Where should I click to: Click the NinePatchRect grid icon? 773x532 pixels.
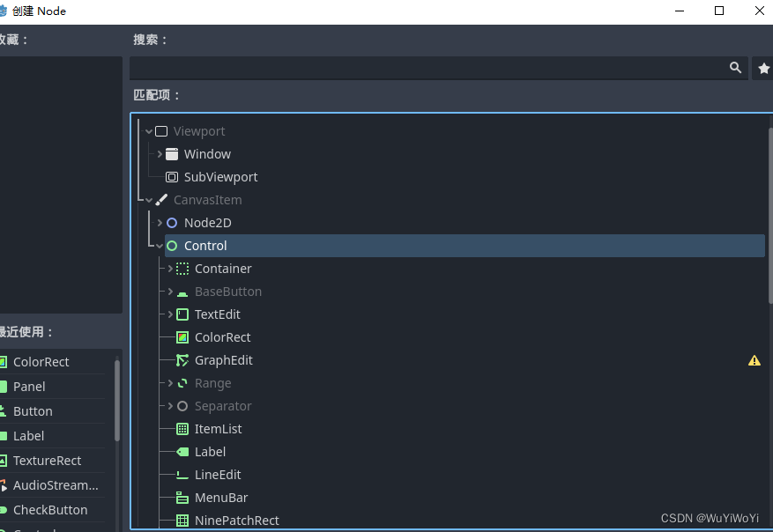tap(182, 521)
